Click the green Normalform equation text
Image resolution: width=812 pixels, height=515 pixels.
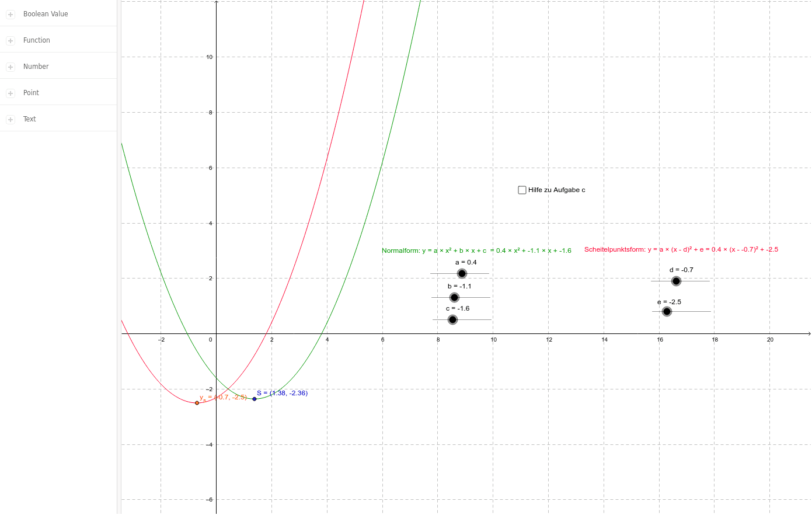click(x=476, y=250)
